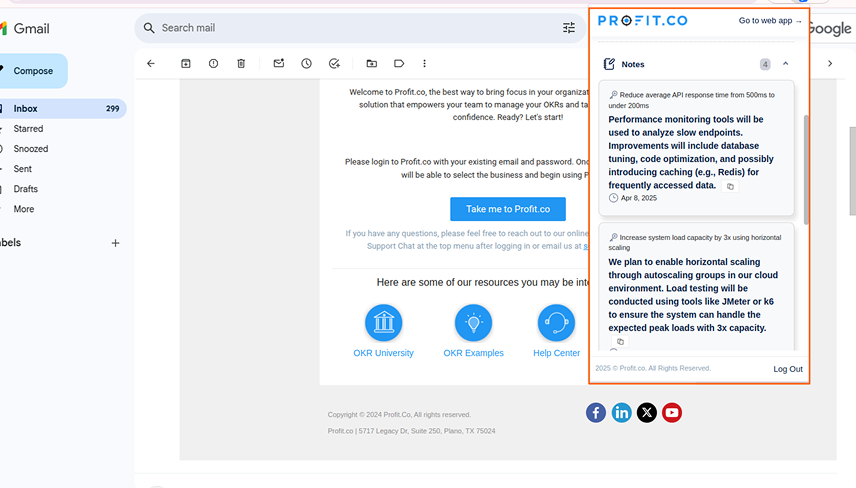The image size is (856, 488).
Task: Open Profit.co X profile
Action: (x=647, y=413)
